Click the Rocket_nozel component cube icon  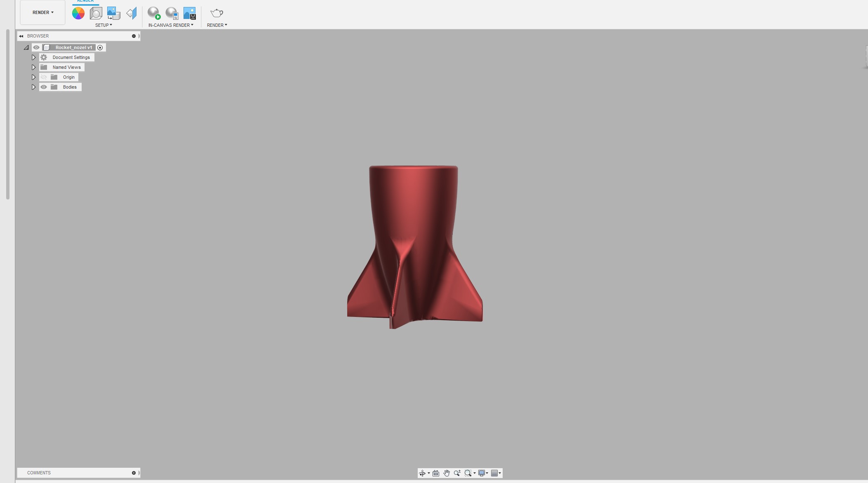(47, 47)
